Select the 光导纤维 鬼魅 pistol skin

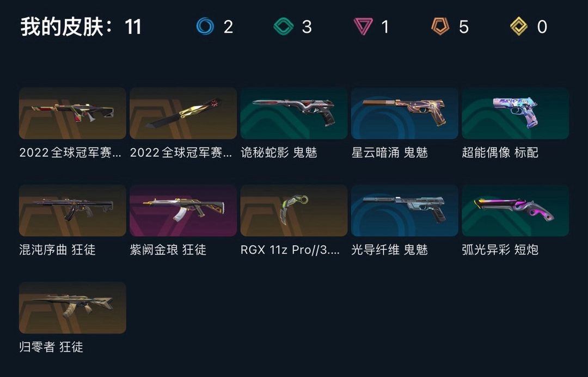[405, 210]
